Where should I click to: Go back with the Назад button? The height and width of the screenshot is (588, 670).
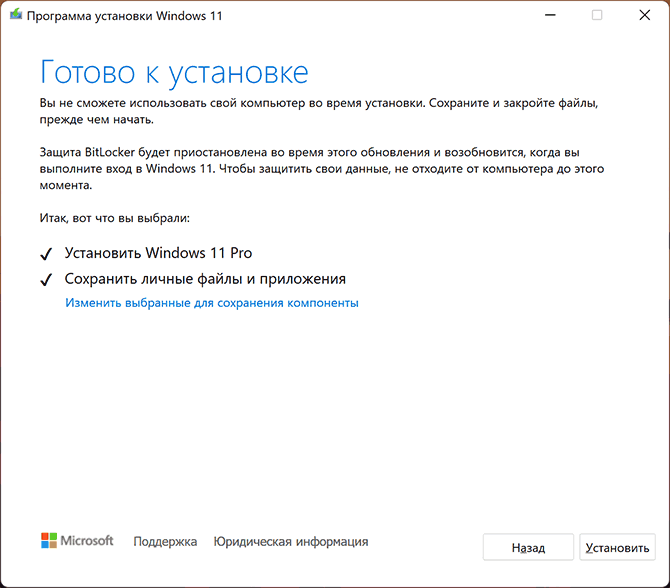[x=528, y=547]
